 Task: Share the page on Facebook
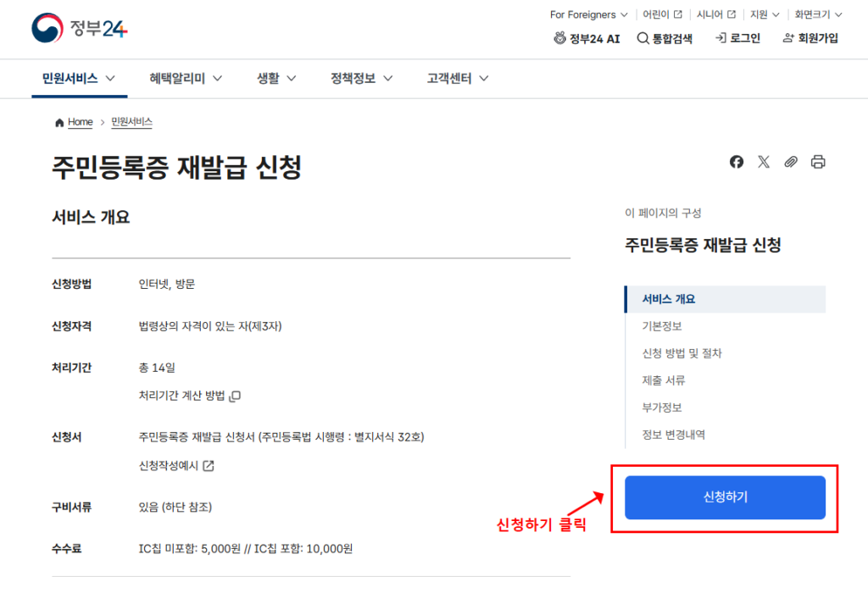(x=736, y=162)
